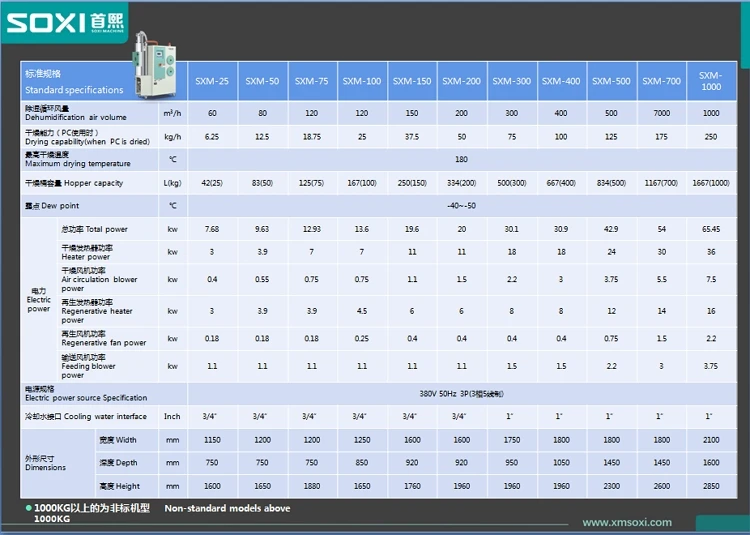Click the Electric power group label
The width and height of the screenshot is (750, 535).
pyautogui.click(x=39, y=299)
